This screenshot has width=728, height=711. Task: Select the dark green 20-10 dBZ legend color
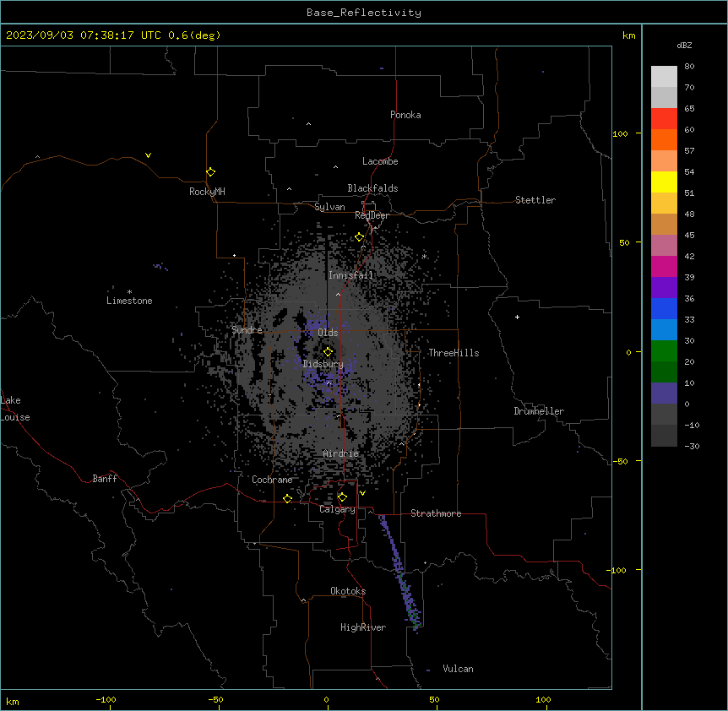click(x=664, y=372)
